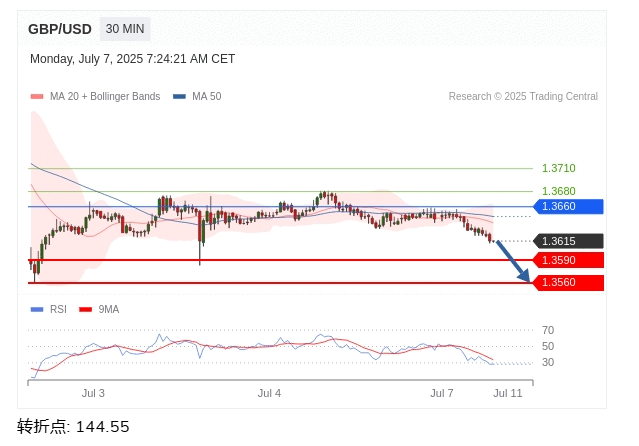The height and width of the screenshot is (446, 639).
Task: Click the Jul 11 date axis label
Action: [x=508, y=393]
